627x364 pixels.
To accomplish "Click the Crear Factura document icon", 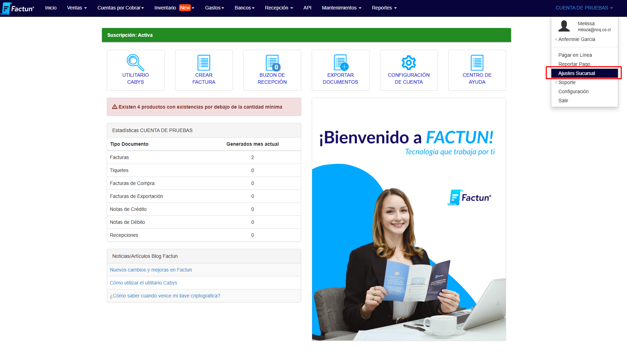I will [204, 63].
